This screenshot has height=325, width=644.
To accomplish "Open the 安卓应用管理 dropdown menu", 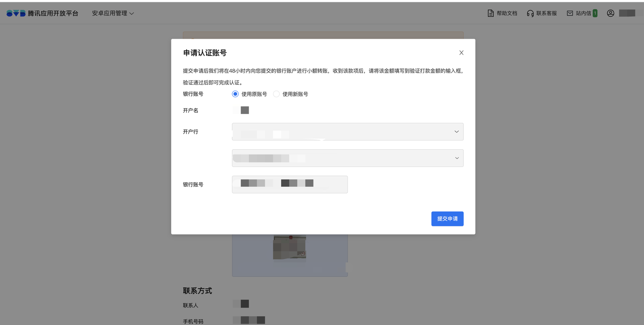I will [x=113, y=13].
